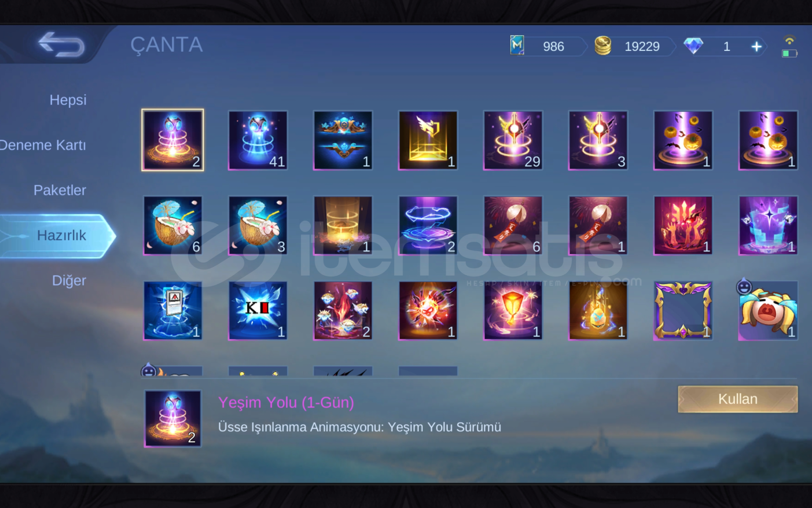Switch to the Deneme Kartı tab
The width and height of the screenshot is (812, 508).
click(x=43, y=145)
